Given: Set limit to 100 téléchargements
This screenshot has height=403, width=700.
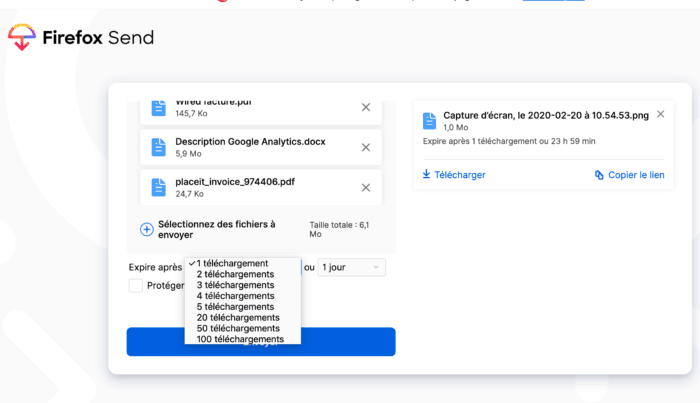Looking at the screenshot, I should 240,339.
